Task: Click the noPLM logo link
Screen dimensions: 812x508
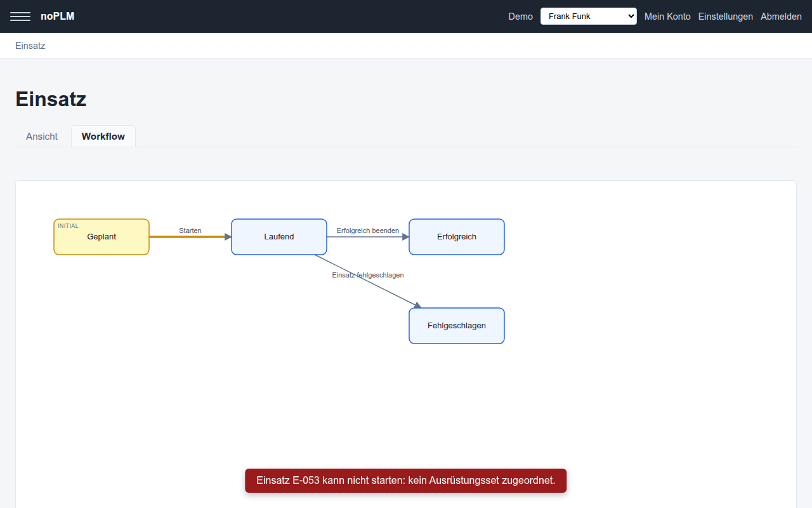Action: pyautogui.click(x=57, y=17)
